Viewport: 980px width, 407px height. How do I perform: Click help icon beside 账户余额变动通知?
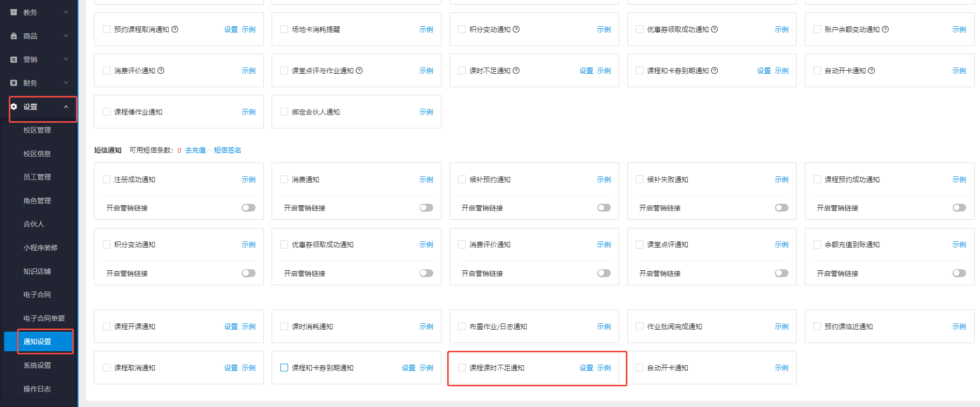(x=886, y=29)
